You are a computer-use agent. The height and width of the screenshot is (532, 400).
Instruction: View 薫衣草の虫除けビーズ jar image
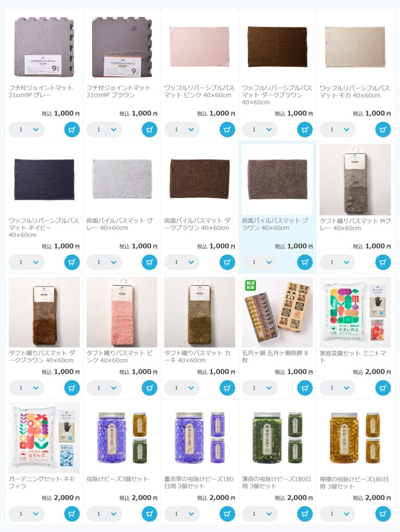[199, 437]
